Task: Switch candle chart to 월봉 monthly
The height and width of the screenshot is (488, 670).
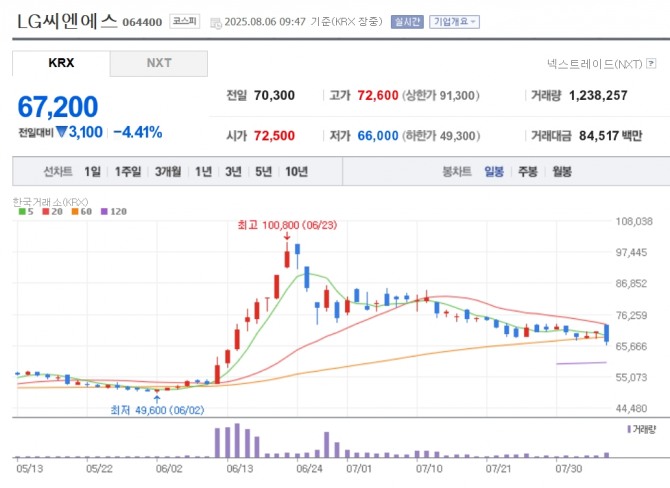Action: (x=560, y=171)
